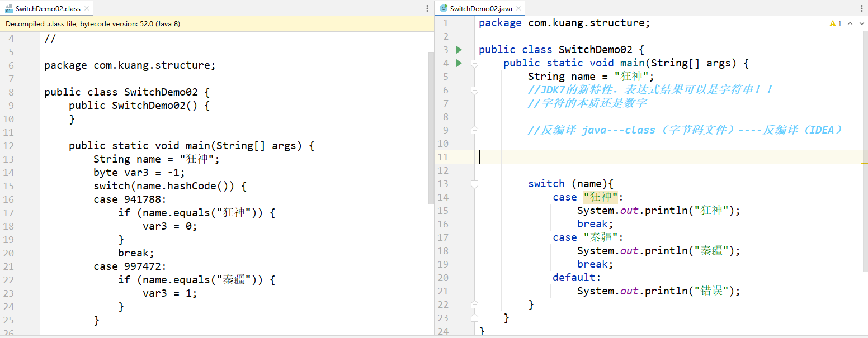Click the fold end marker on line 23
Image resolution: width=868 pixels, height=338 pixels.
474,318
